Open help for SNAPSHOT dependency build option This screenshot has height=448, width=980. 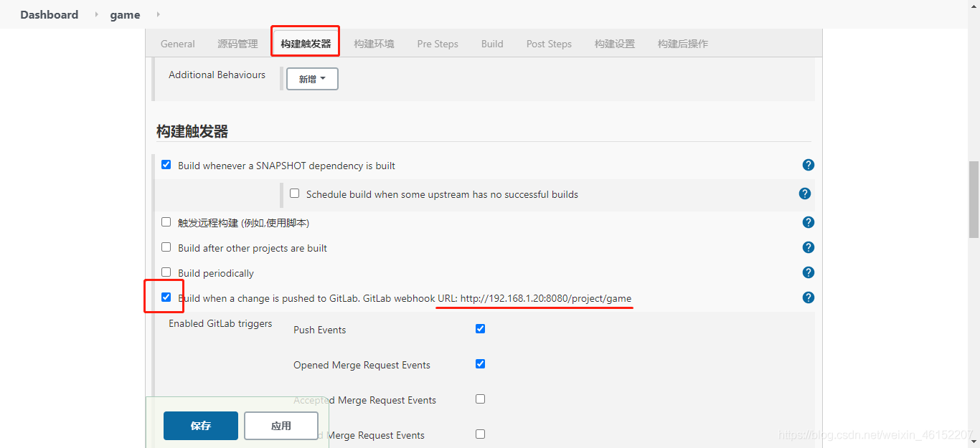coord(809,165)
